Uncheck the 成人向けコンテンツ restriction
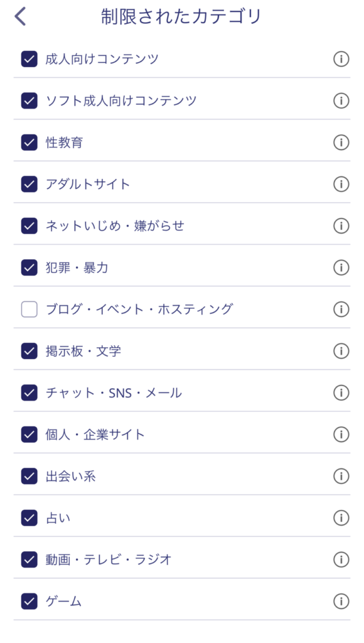Screen dimensions: 364x643 [28, 59]
